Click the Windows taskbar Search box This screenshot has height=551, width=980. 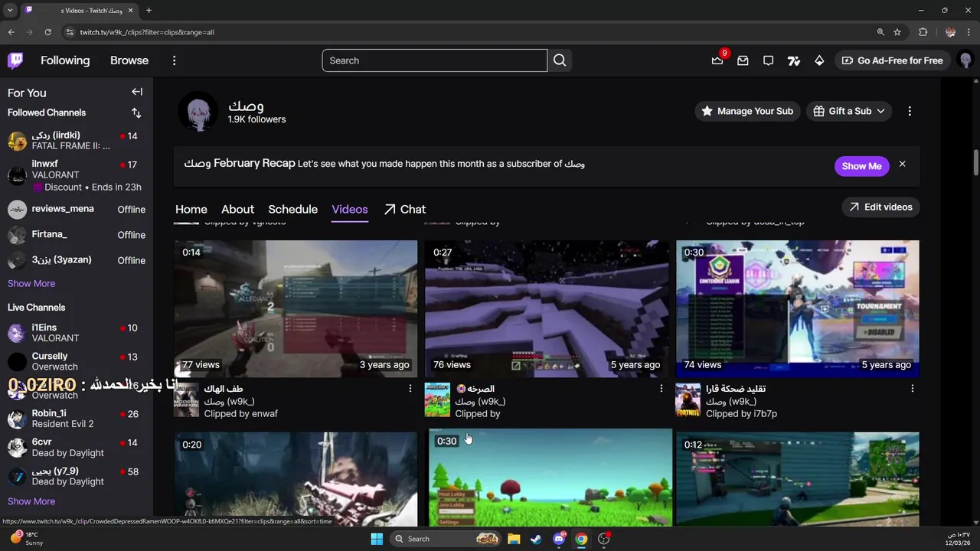[x=446, y=539]
